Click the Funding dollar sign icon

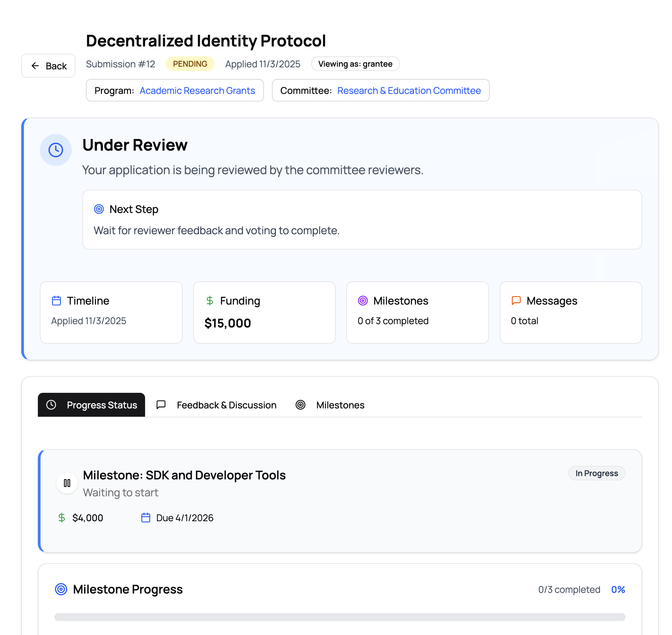pos(209,300)
